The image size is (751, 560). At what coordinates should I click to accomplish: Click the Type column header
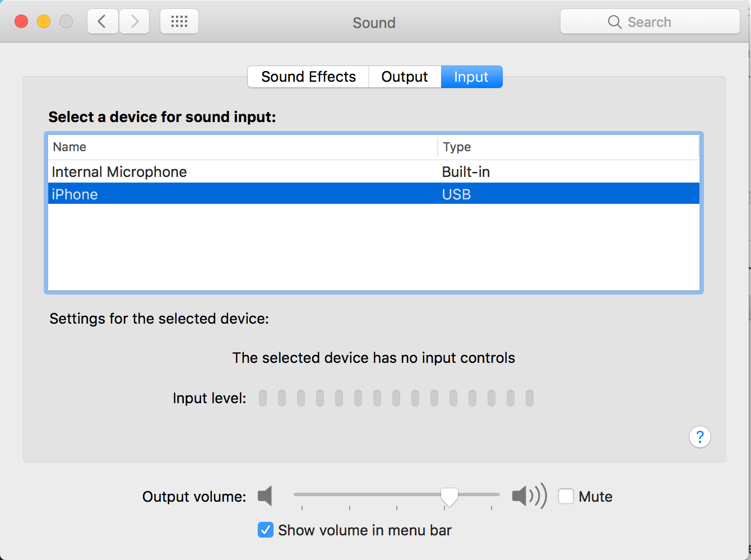tap(457, 147)
